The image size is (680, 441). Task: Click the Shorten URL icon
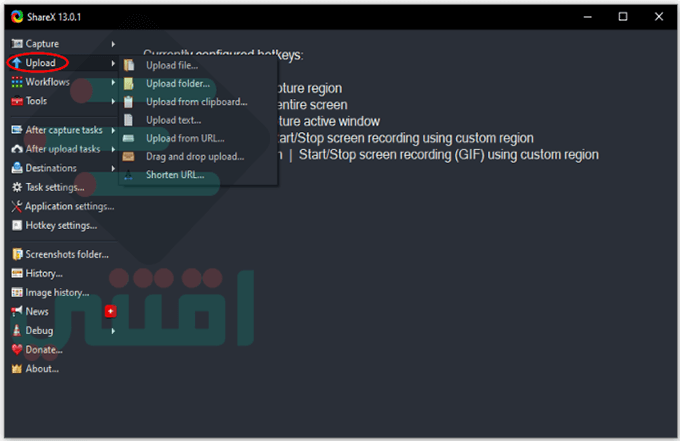coord(128,175)
